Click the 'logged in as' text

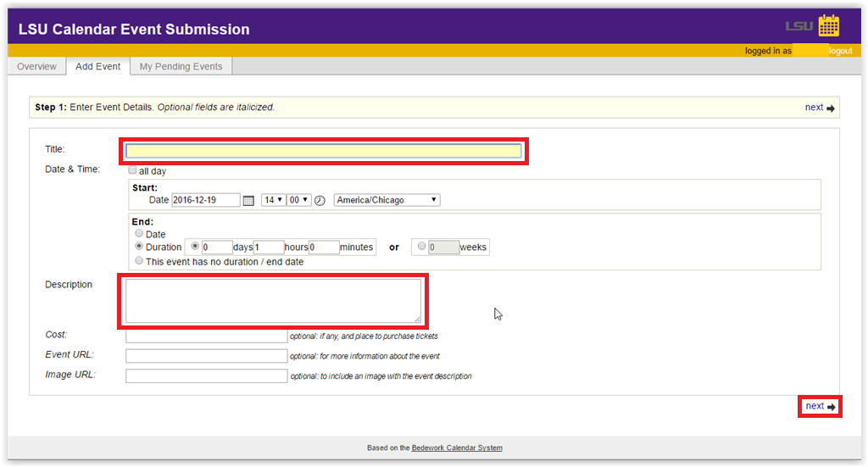coord(768,51)
